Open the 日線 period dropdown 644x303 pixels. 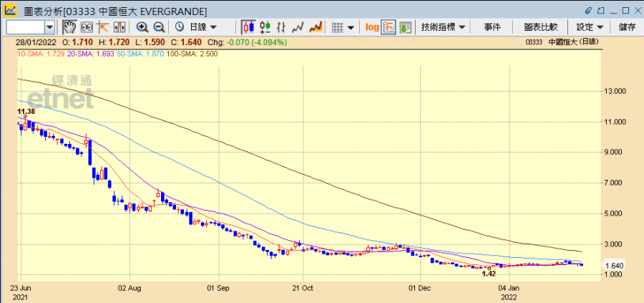197,27
